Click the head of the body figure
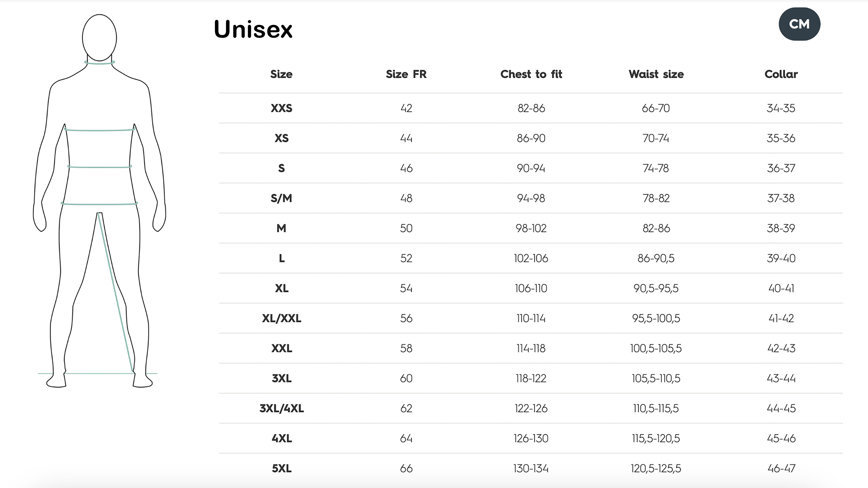Image resolution: width=868 pixels, height=488 pixels. (x=99, y=37)
